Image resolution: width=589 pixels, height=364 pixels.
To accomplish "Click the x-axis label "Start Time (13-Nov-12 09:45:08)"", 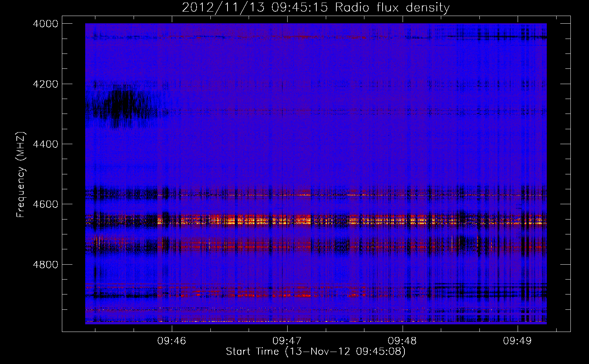I will [x=316, y=352].
